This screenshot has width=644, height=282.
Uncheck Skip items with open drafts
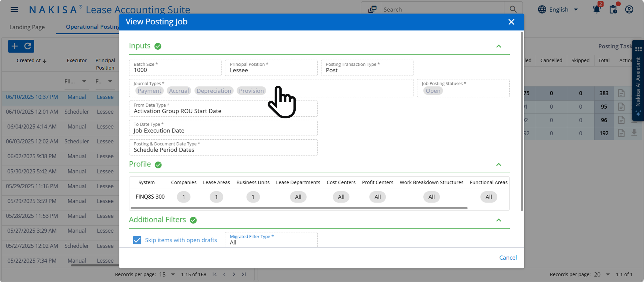[137, 240]
